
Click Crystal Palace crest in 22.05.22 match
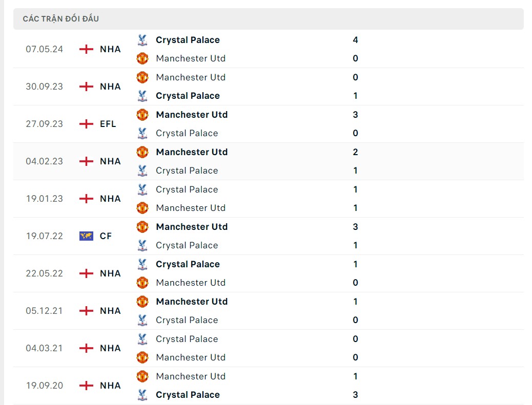point(142,264)
